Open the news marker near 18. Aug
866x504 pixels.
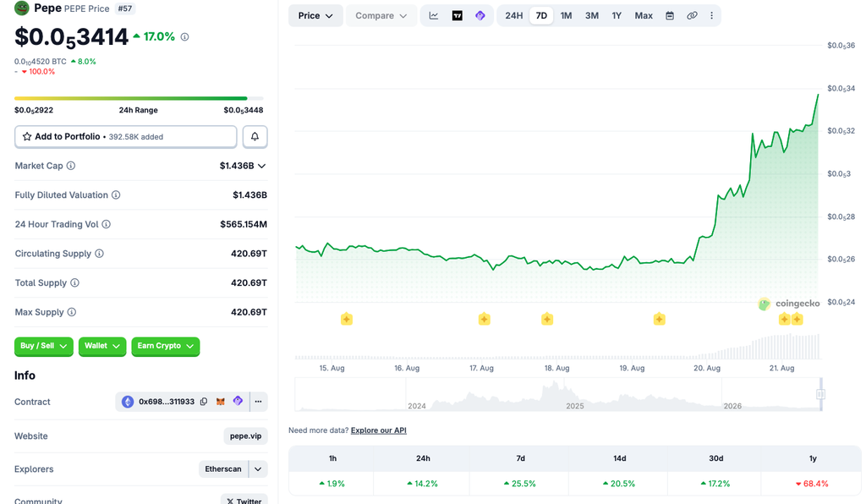tap(547, 319)
